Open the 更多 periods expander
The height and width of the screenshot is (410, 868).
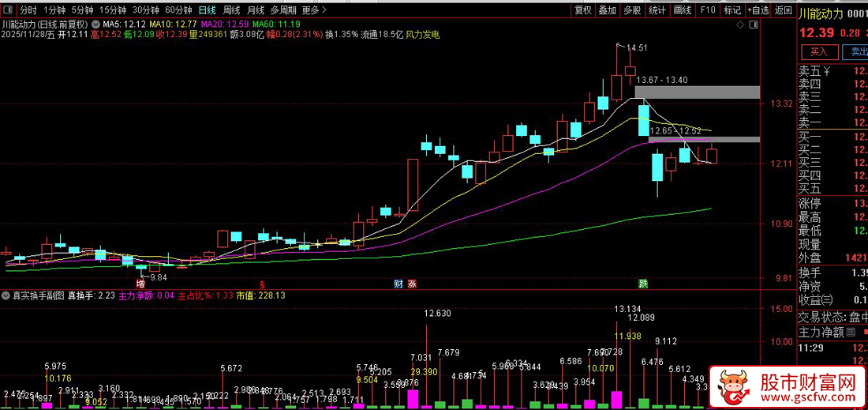pos(314,10)
